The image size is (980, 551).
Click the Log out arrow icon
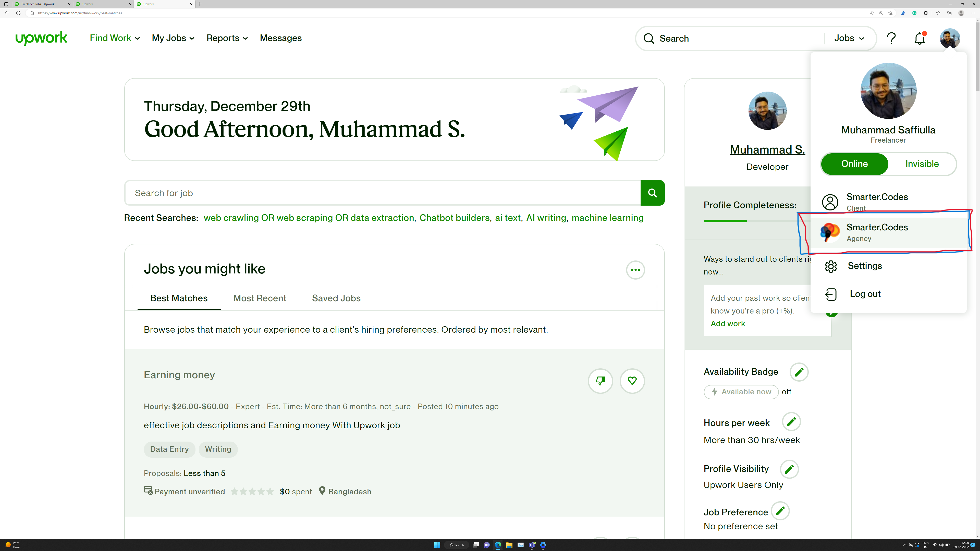(831, 294)
